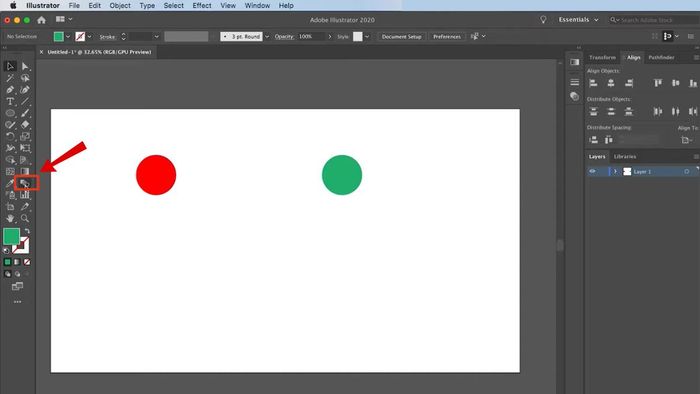Screen dimensions: 700x394
Task: Select the Scale tool
Action: 25,137
